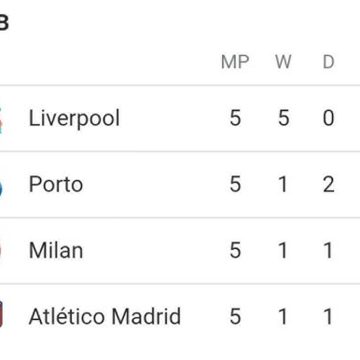Select the Atlético Madrid team name

[105, 316]
